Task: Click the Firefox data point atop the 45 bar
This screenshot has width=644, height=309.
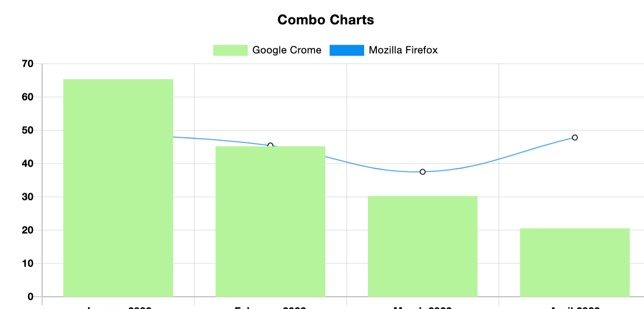Action: coord(270,146)
